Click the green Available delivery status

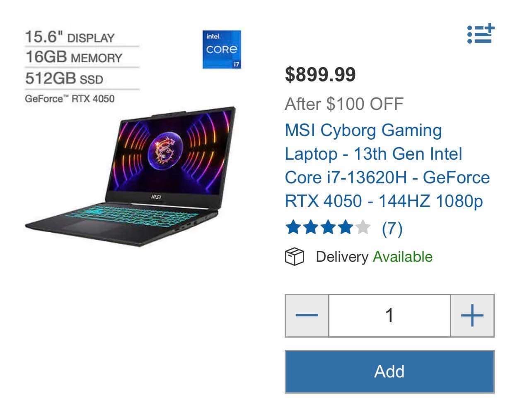pyautogui.click(x=402, y=257)
